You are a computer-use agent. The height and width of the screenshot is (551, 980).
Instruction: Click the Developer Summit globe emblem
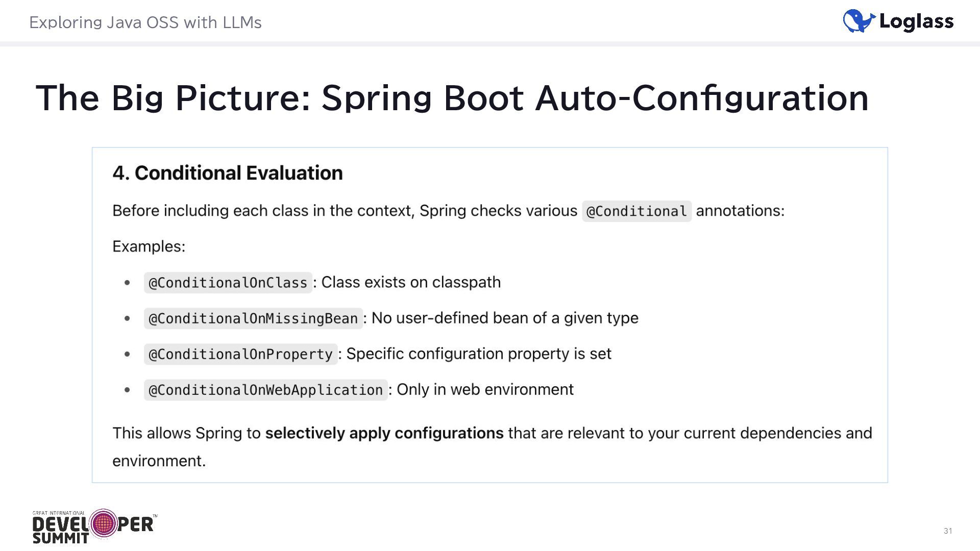[104, 523]
